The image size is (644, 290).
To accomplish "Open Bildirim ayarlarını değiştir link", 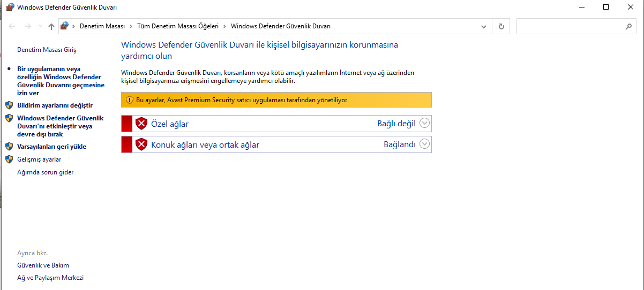I will [55, 105].
